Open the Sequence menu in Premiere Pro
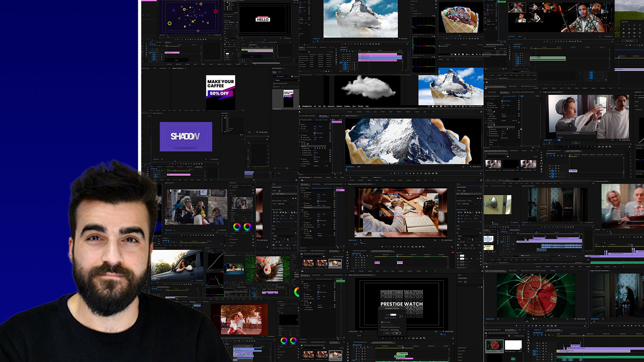This screenshot has height=362, width=644. click(331, 106)
